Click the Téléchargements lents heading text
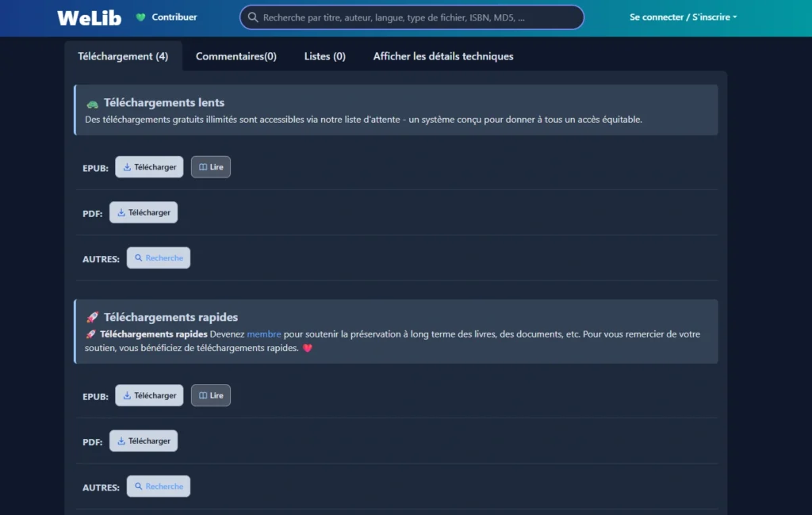812x515 pixels. (x=164, y=102)
